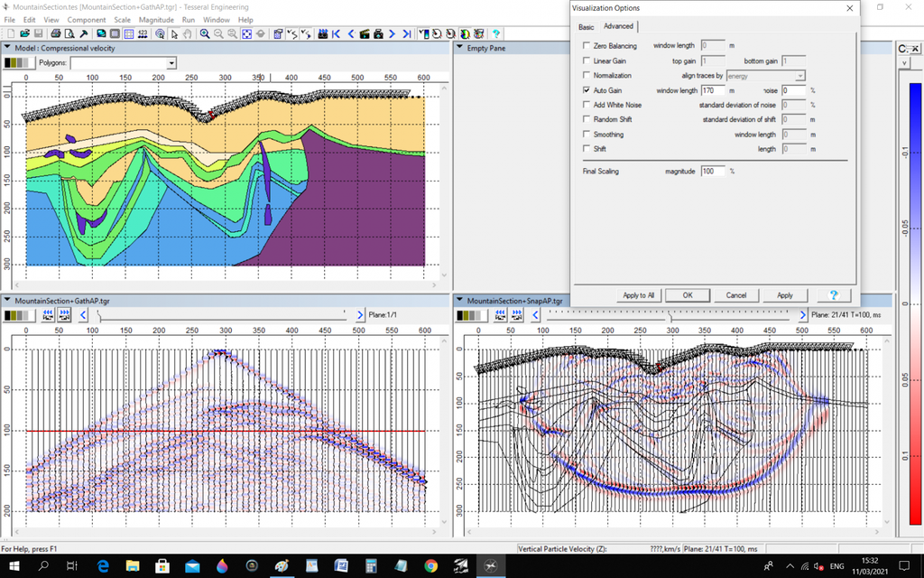Jump to last frame toolbar icon
This screenshot has height=578, width=924.
click(x=406, y=33)
